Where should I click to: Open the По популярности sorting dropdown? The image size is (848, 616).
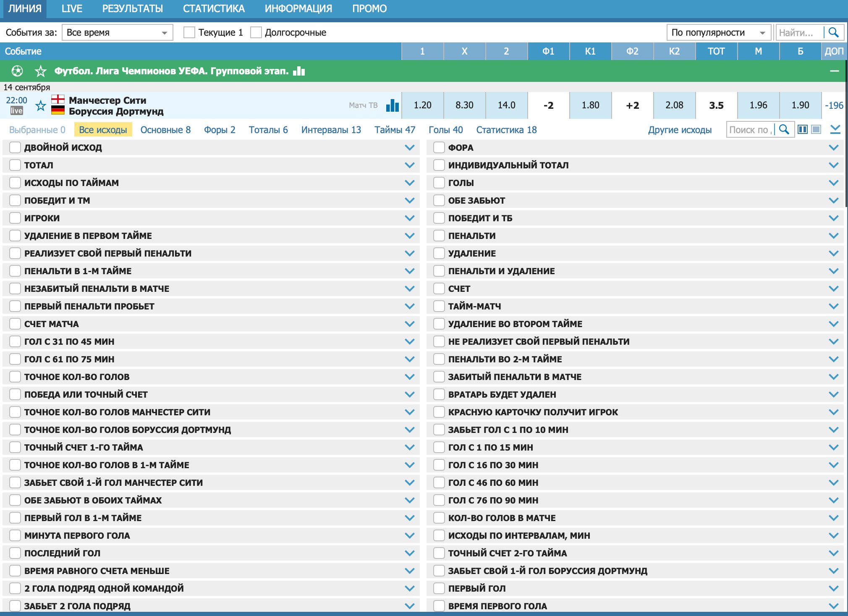718,32
